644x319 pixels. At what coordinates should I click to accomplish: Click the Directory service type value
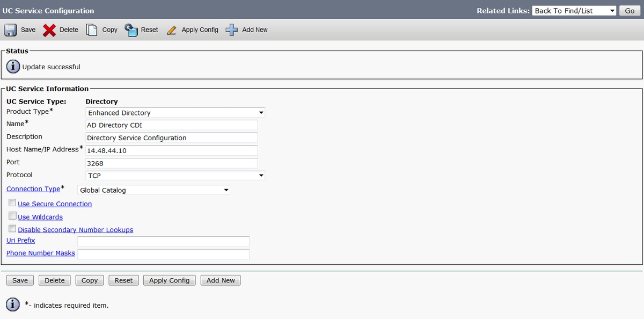pyautogui.click(x=101, y=101)
